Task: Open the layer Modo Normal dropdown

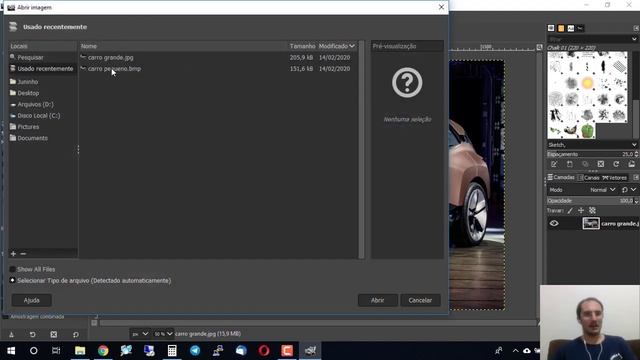Action: [602, 190]
